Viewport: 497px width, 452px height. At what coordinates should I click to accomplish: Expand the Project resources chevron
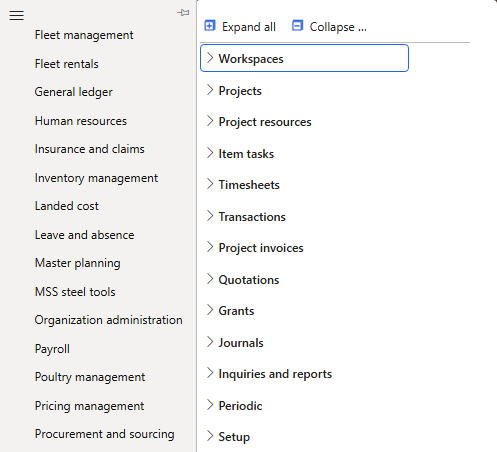(x=210, y=121)
